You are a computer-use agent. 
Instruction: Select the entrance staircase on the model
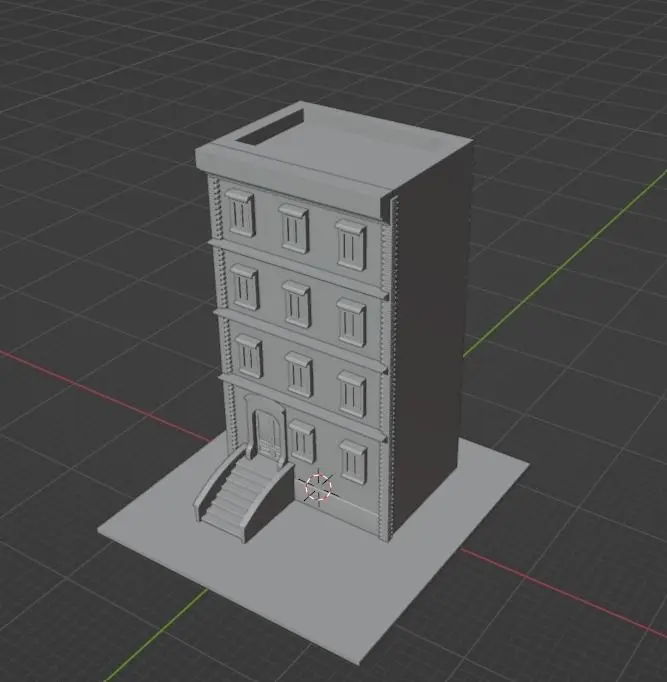pos(243,495)
